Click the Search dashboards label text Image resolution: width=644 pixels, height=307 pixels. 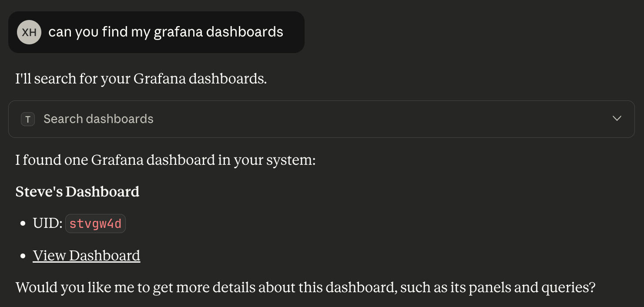coord(98,119)
